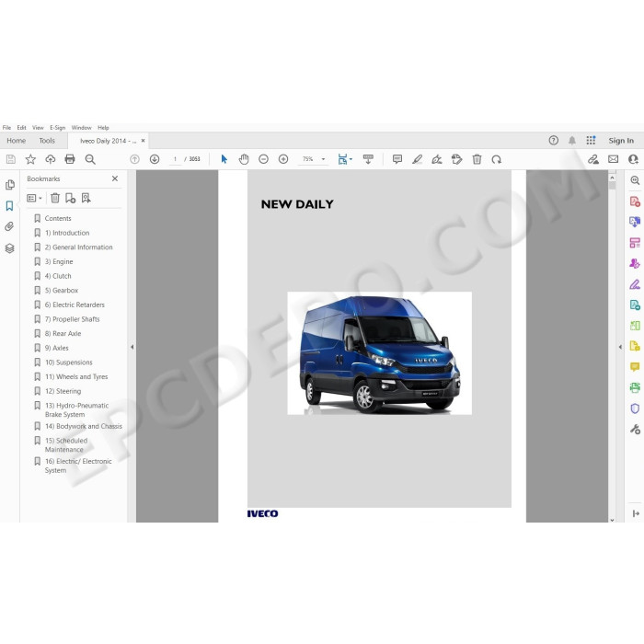Open the apps grid icon
This screenshot has width=644, height=644.
(x=591, y=141)
